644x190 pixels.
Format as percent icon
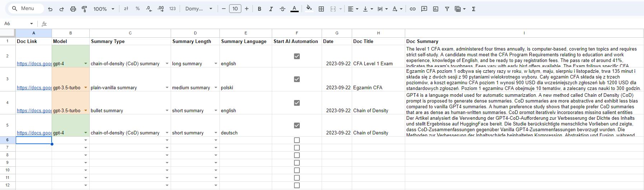[138, 9]
